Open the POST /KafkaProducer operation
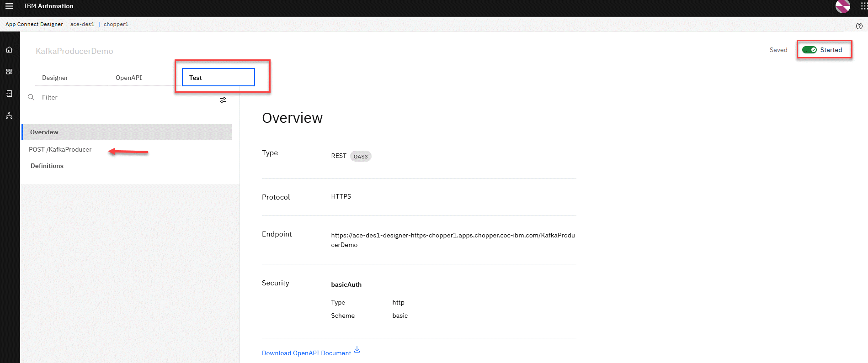868x363 pixels. [x=60, y=149]
